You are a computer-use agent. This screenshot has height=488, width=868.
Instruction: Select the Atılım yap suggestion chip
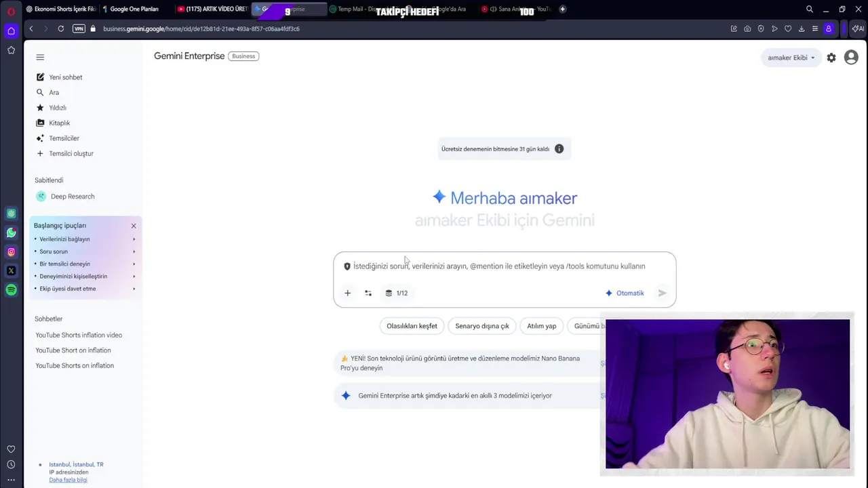click(542, 326)
